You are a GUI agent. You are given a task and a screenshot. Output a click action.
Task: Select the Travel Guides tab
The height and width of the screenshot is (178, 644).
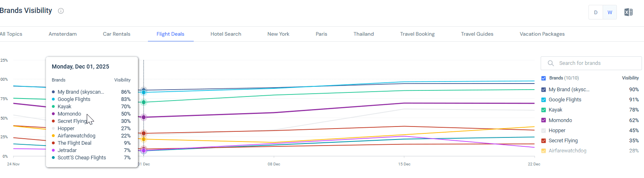pos(477,34)
